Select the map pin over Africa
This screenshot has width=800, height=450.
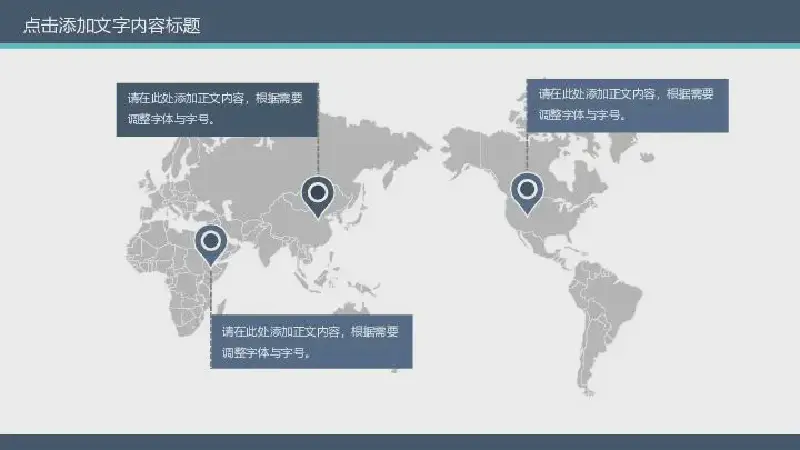(211, 245)
